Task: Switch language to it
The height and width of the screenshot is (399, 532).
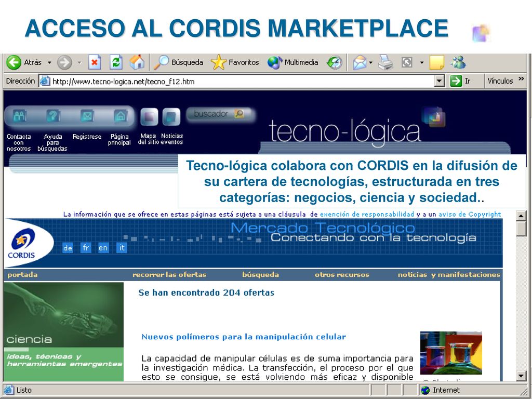Action: 122,248
